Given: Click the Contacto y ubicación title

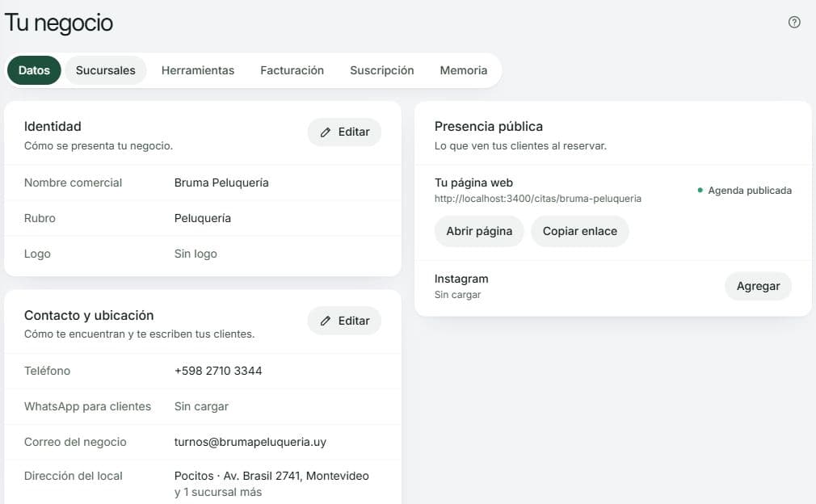Looking at the screenshot, I should (89, 315).
